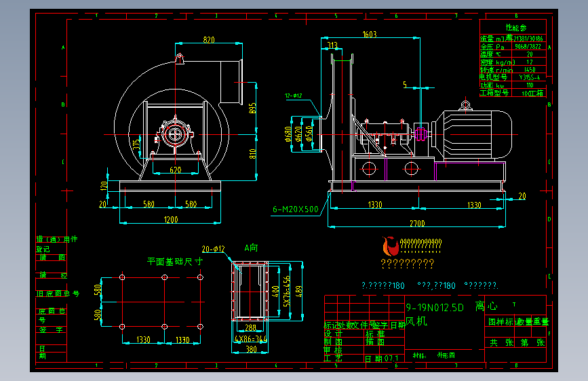Image resolution: width=588 pixels, height=381 pixels.
Task: Select the 110 power value
Action: 530,85
